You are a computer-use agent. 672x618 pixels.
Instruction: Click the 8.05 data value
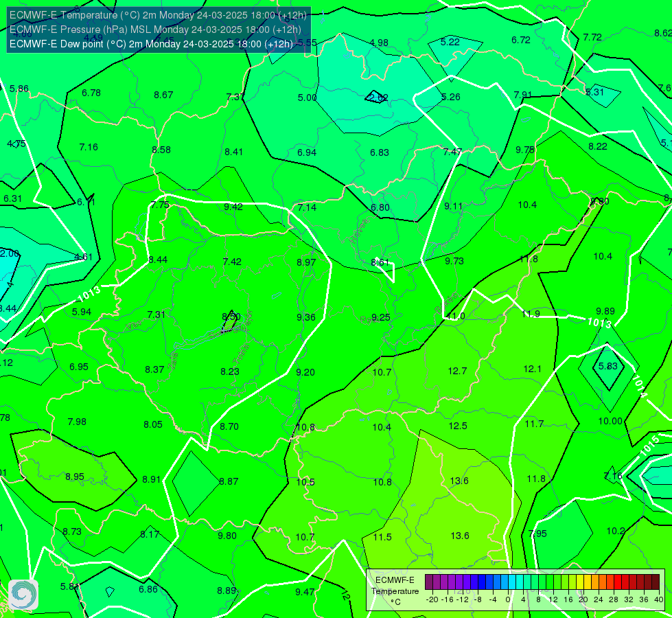[153, 424]
